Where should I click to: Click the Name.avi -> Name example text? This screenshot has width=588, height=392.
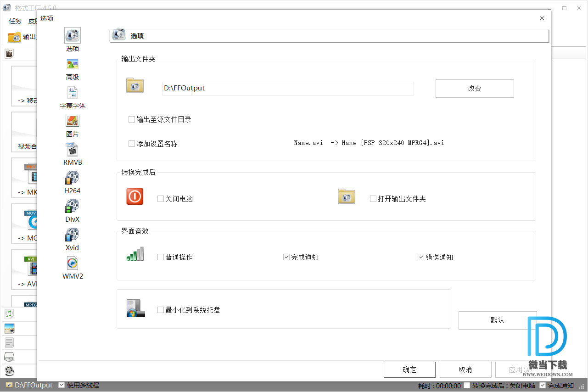pos(369,143)
